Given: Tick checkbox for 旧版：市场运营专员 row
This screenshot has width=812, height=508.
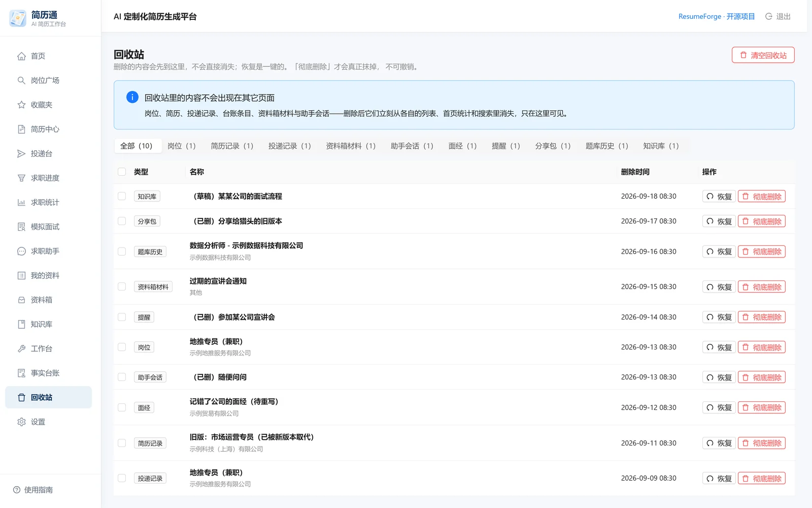Looking at the screenshot, I should click(122, 443).
